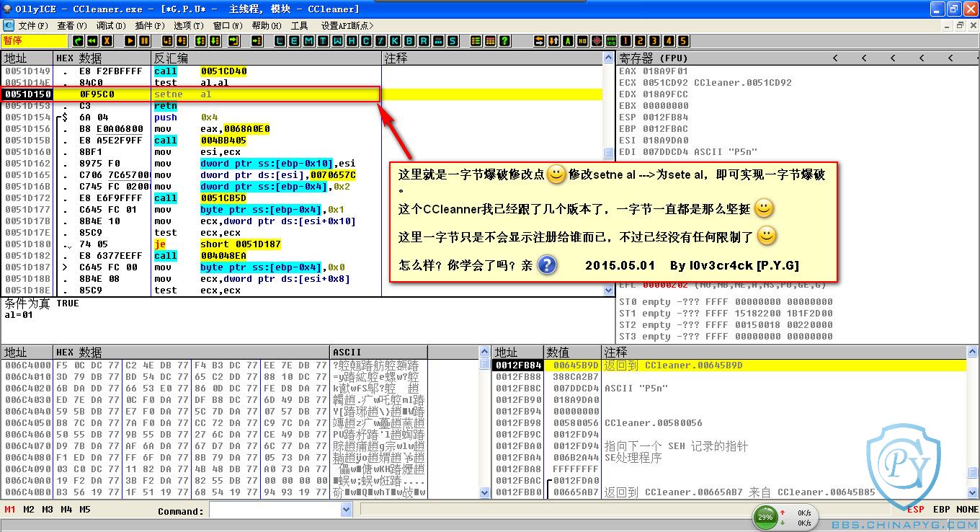Open Threads window with the T icon

[x=324, y=41]
